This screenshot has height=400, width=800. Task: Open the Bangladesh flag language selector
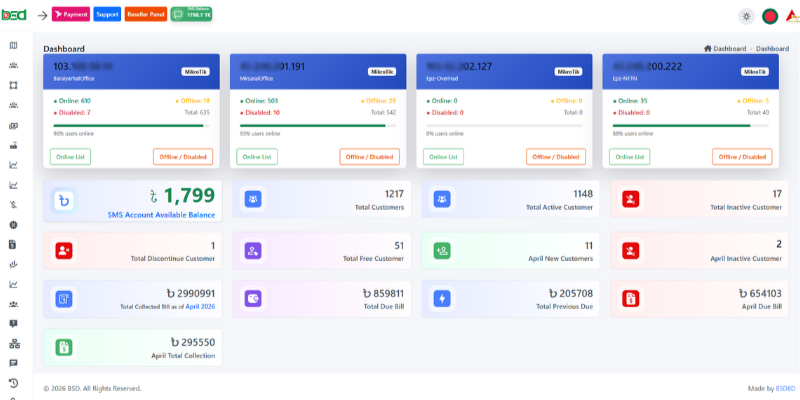point(770,16)
